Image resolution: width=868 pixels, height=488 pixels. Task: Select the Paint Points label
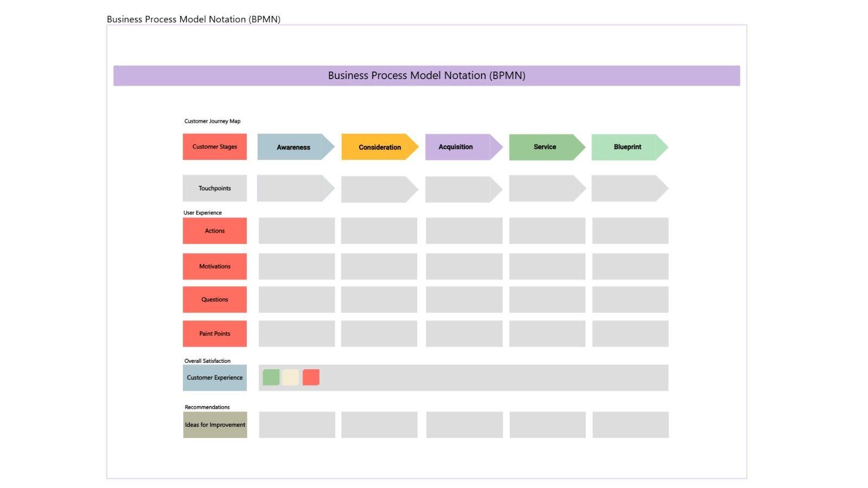coord(214,333)
